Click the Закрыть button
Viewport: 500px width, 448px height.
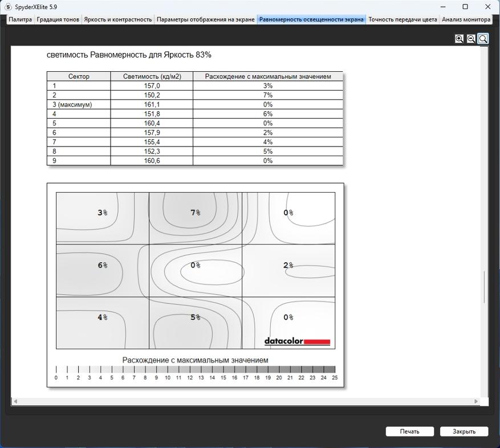[x=464, y=431]
